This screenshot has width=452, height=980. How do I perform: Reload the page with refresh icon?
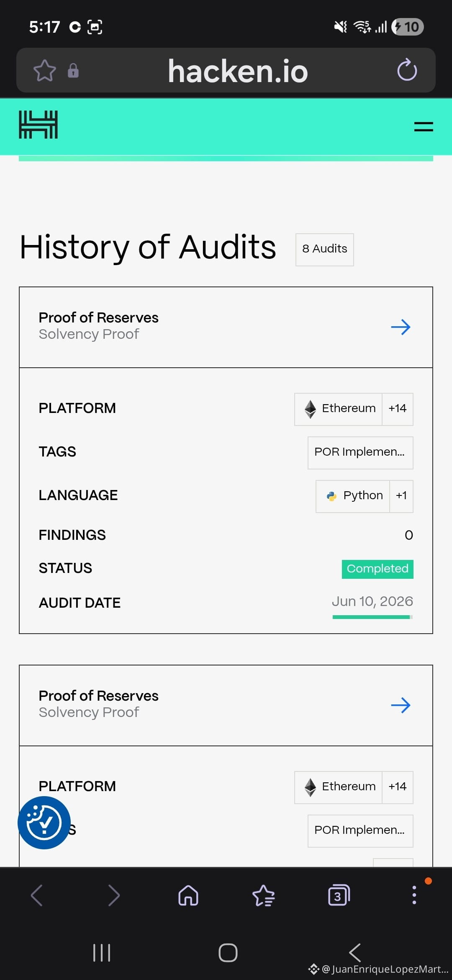[x=407, y=70]
